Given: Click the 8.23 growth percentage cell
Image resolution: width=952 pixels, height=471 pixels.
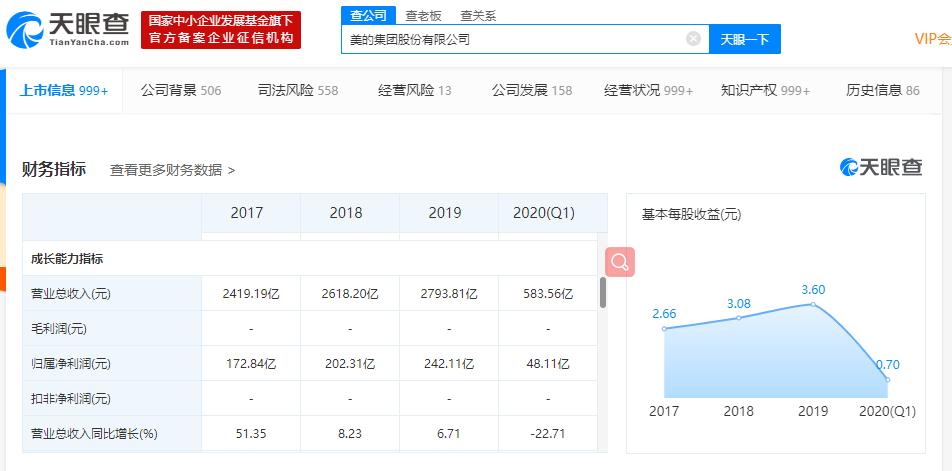Looking at the screenshot, I should tap(350, 434).
